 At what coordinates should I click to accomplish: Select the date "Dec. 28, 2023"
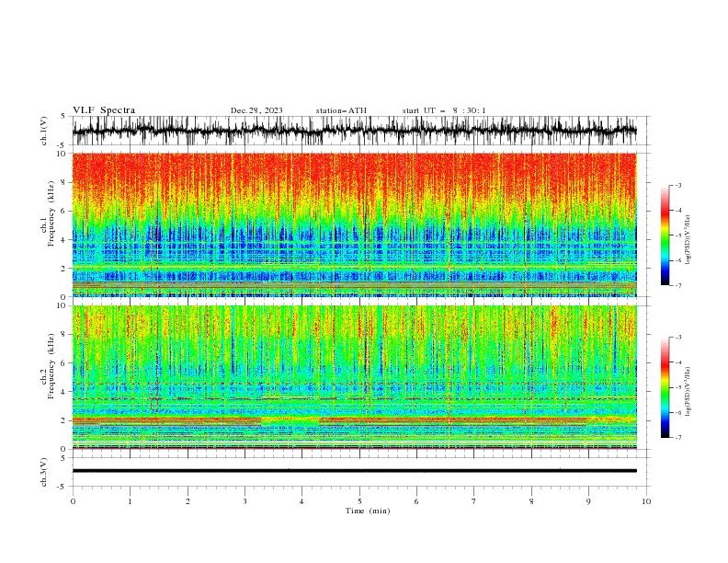coord(256,110)
